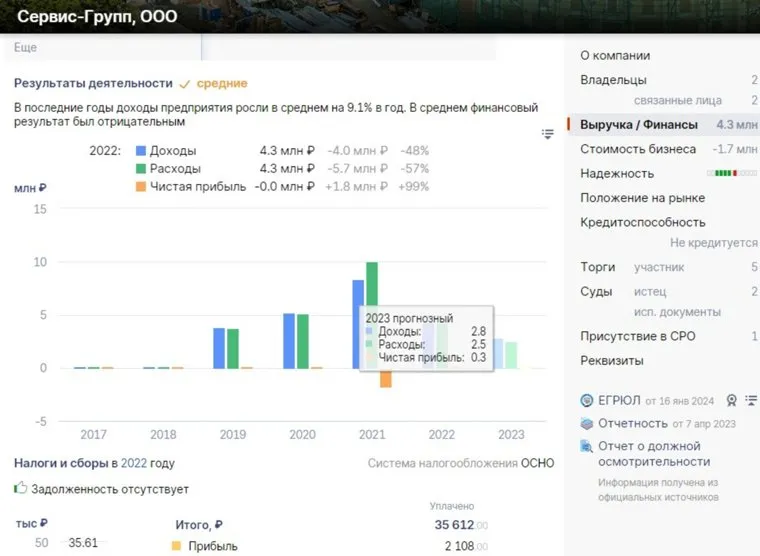The image size is (760, 556).
Task: Open the О компании section
Action: pos(615,56)
